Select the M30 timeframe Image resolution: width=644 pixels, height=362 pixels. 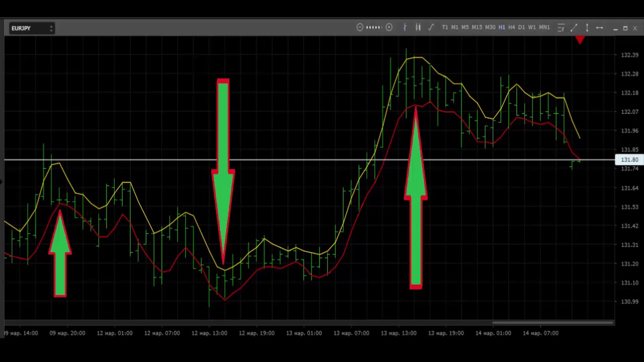pos(490,28)
